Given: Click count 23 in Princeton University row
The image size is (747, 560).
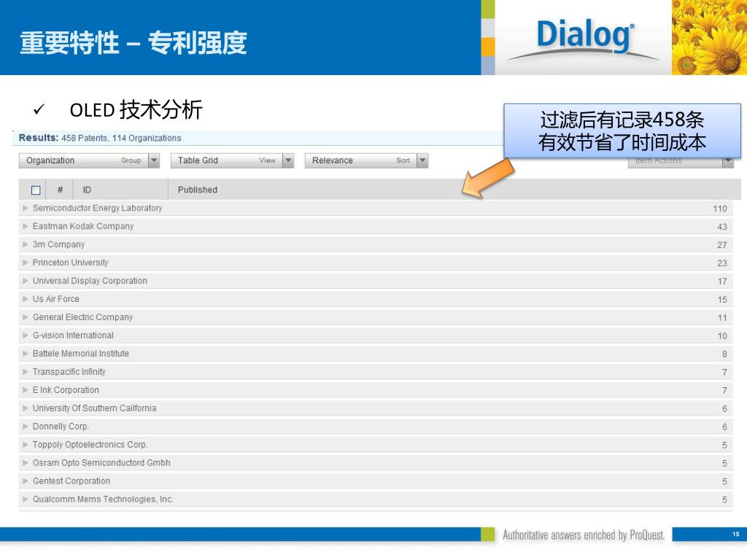Looking at the screenshot, I should click(722, 262).
